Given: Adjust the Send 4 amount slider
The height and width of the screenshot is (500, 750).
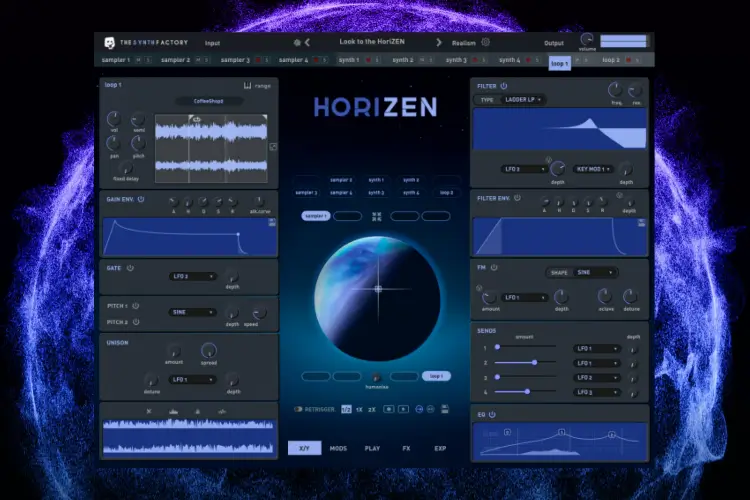Looking at the screenshot, I should 525,391.
